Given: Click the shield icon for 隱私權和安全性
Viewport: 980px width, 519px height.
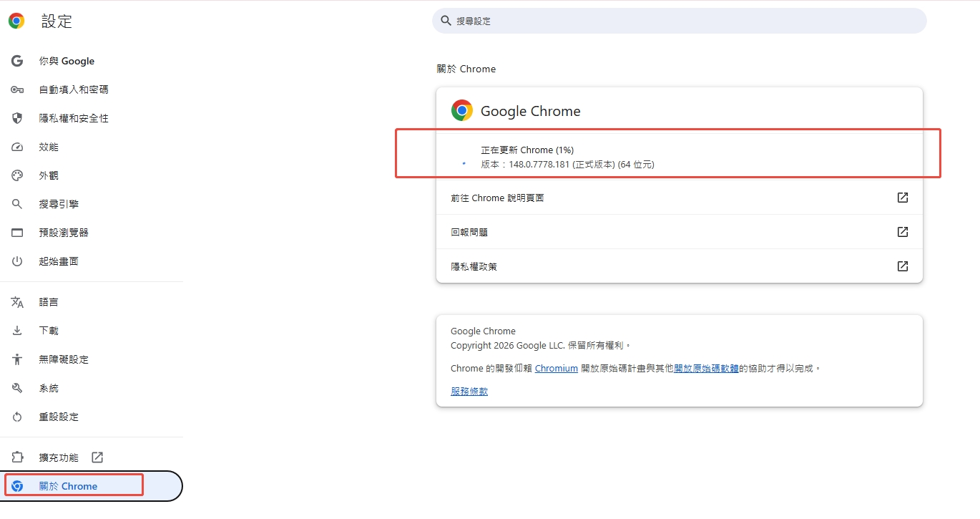Looking at the screenshot, I should [17, 118].
